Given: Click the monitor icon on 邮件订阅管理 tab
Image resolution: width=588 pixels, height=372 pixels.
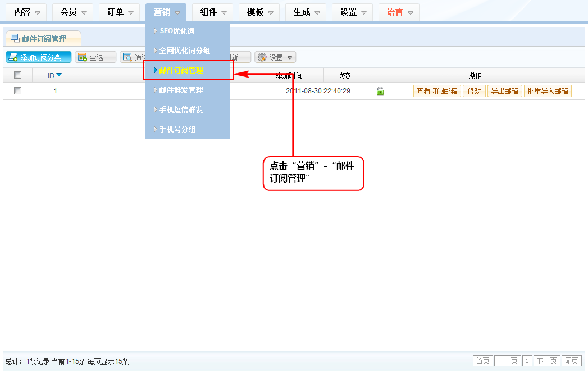Looking at the screenshot, I should pos(15,38).
